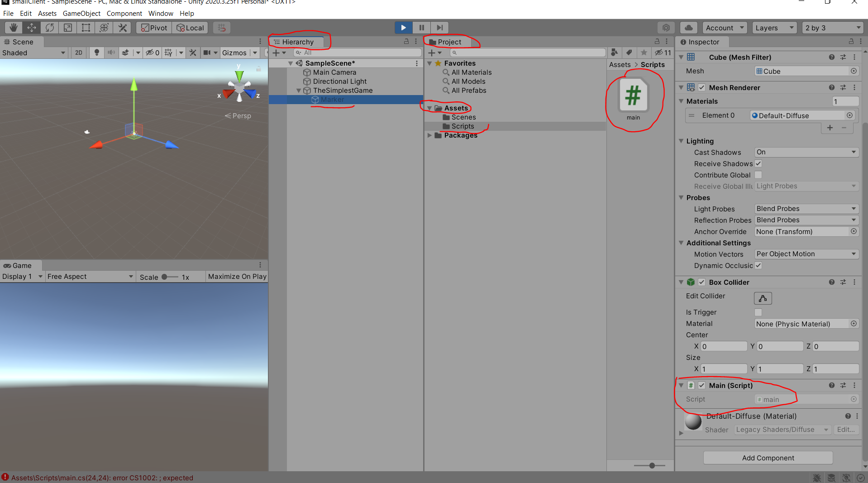Select the Scale tool

pyautogui.click(x=68, y=28)
